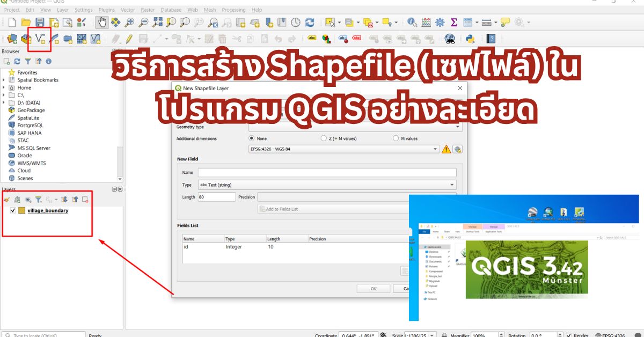Image resolution: width=644 pixels, height=337 pixels.
Task: Refresh the map canvas
Action: coord(310,23)
